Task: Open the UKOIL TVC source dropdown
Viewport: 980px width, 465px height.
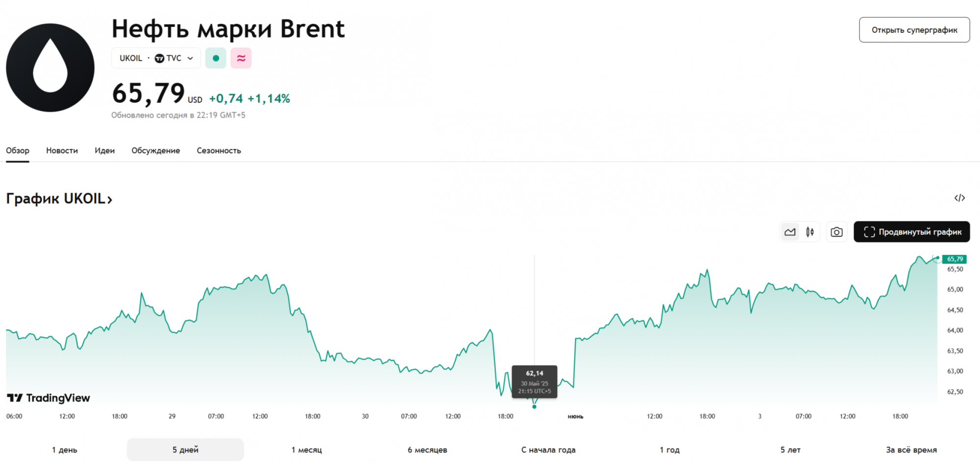Action: pyautogui.click(x=156, y=58)
